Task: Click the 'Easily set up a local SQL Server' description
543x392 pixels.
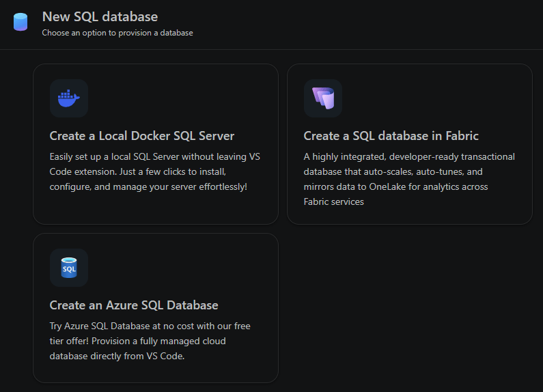Action: [155, 172]
